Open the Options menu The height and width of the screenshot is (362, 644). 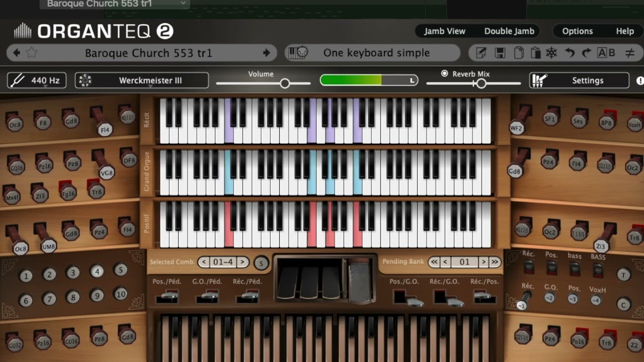pyautogui.click(x=578, y=31)
